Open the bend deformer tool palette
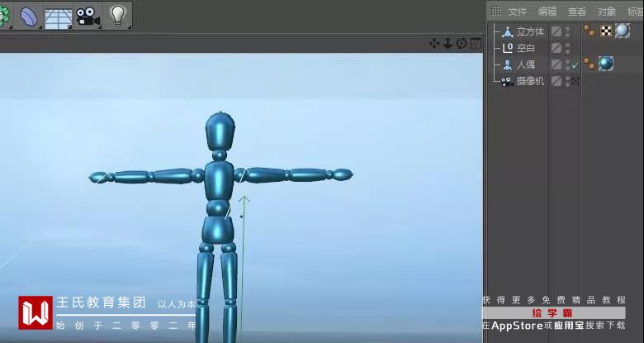The width and height of the screenshot is (644, 343). (x=29, y=17)
